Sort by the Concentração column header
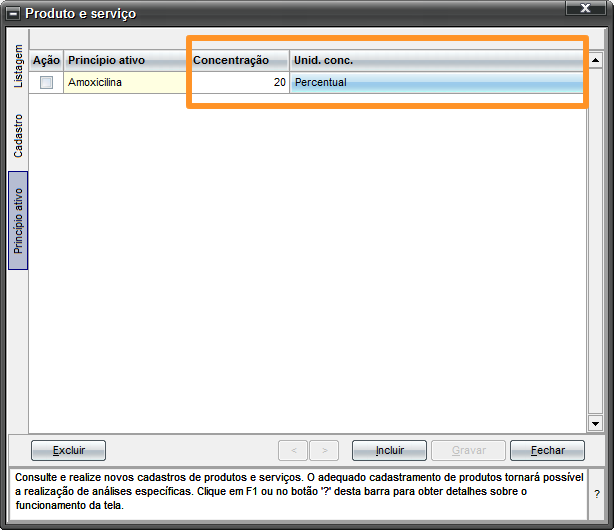This screenshot has height=530, width=614. 239,60
